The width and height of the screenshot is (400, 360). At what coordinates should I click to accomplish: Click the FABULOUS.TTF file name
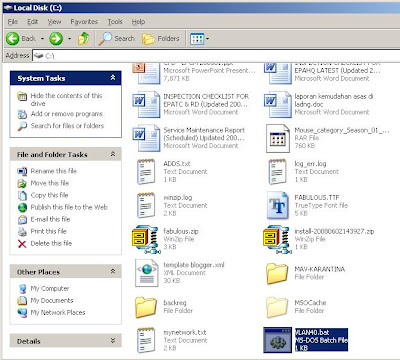coord(317,197)
